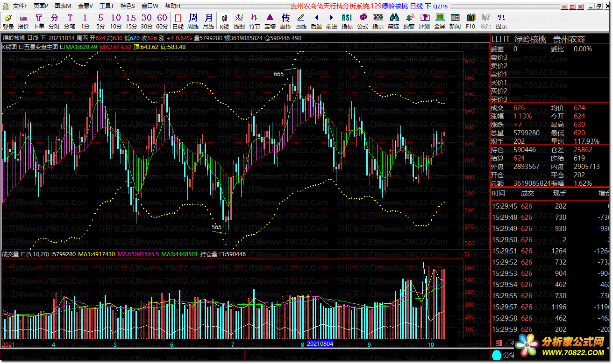Toggle the 竹节 bar chart type
This screenshot has height=364, width=613.
click(255, 21)
